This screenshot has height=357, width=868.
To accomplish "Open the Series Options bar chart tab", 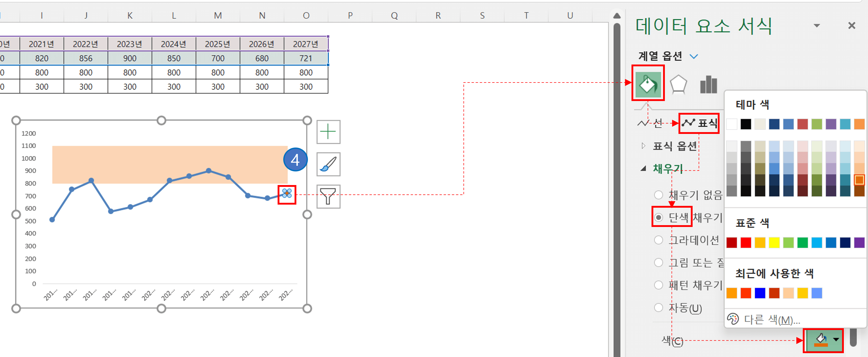I will 708,84.
